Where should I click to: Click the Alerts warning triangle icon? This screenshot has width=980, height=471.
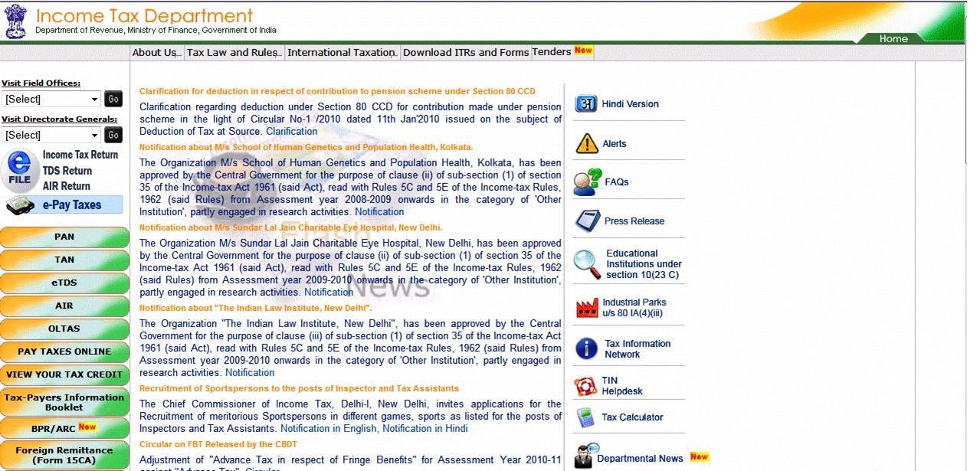point(587,142)
